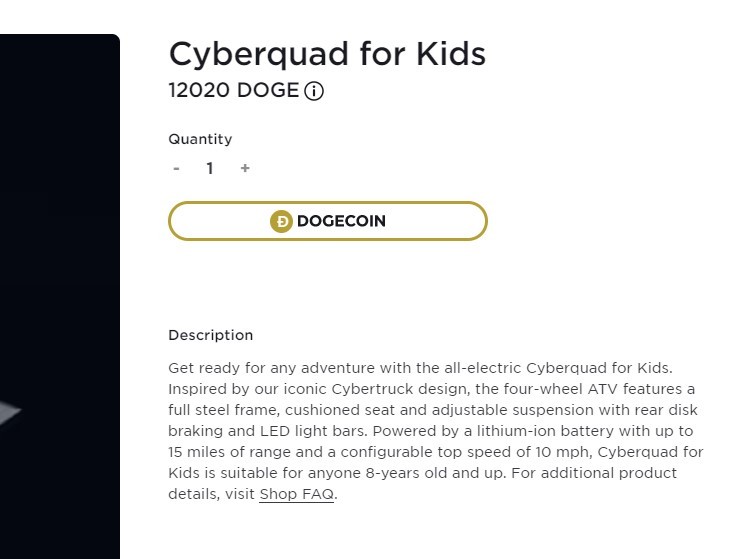Click the line starting 'Get ready for any adventure'
The width and height of the screenshot is (749, 559).
coord(420,368)
